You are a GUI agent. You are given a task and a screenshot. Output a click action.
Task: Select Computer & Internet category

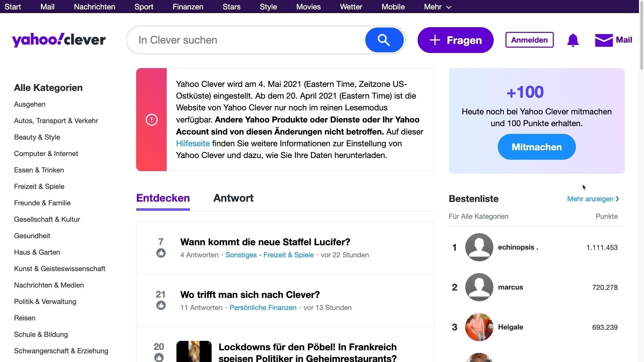[x=46, y=154]
